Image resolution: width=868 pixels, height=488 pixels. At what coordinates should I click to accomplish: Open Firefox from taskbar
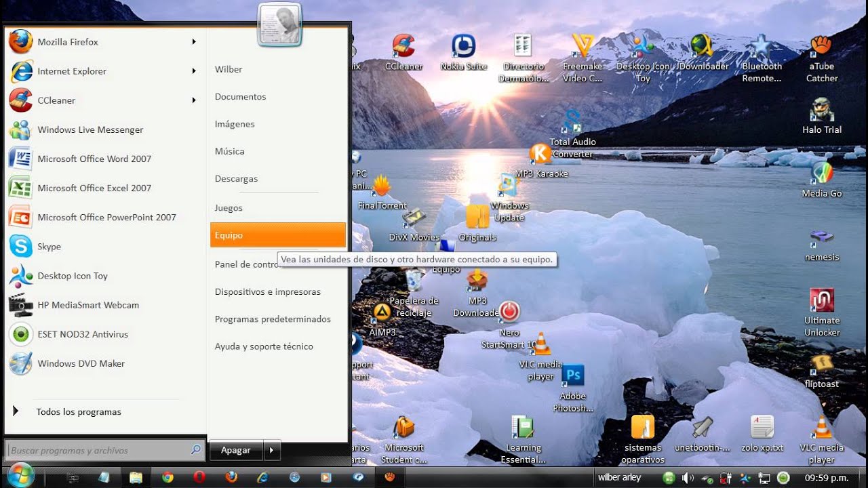(231, 477)
